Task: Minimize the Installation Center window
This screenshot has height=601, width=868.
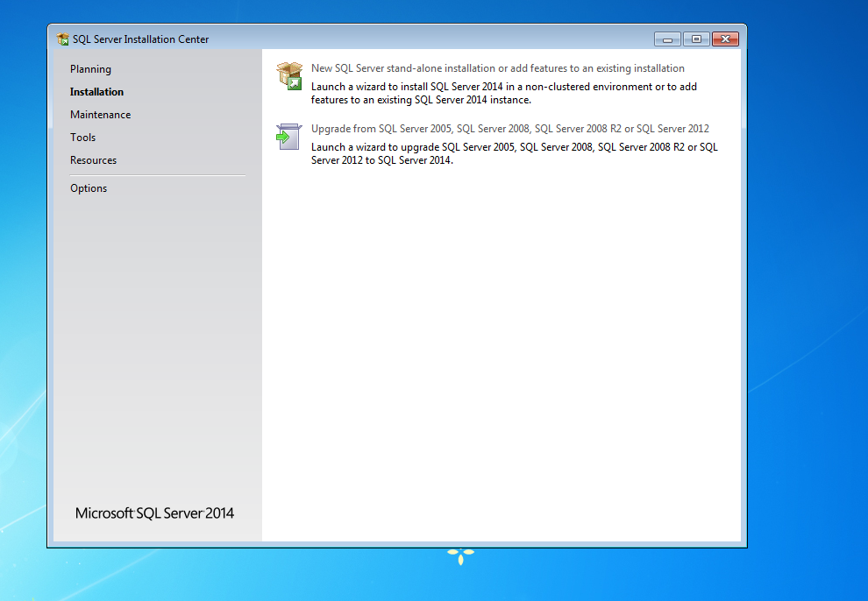Action: [667, 39]
